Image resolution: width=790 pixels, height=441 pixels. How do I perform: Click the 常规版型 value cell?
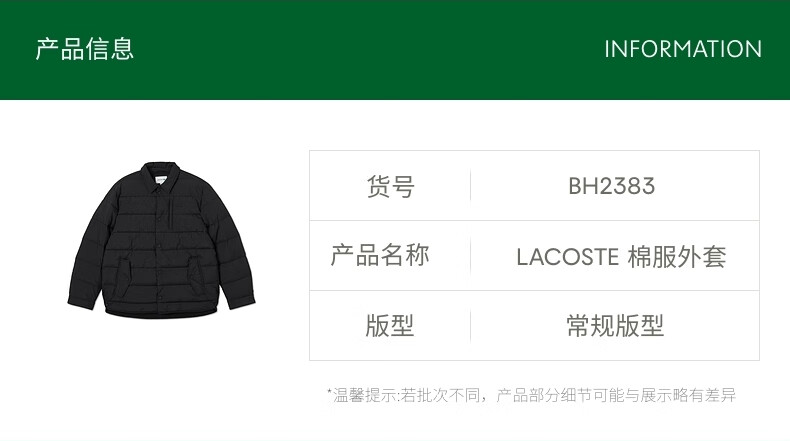[x=615, y=326]
